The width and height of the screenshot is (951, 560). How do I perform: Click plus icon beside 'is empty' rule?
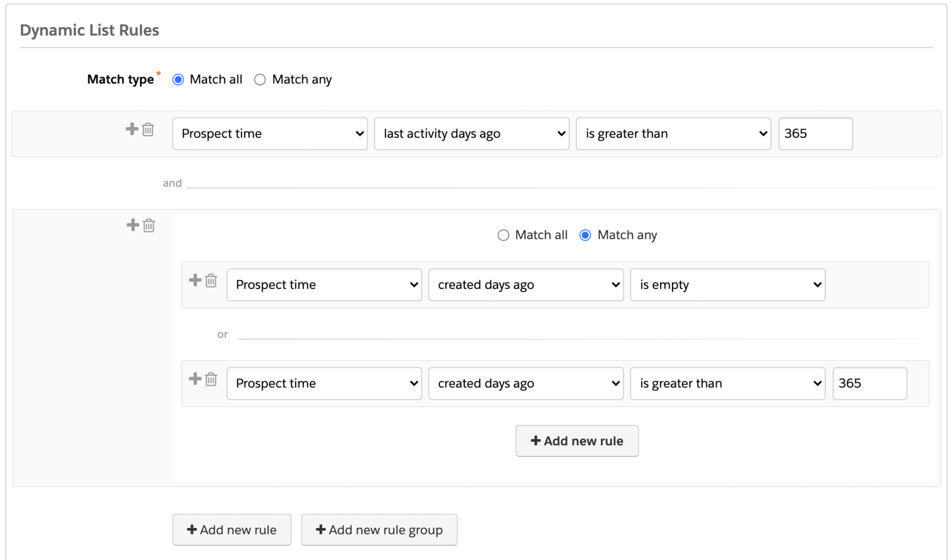pos(195,280)
